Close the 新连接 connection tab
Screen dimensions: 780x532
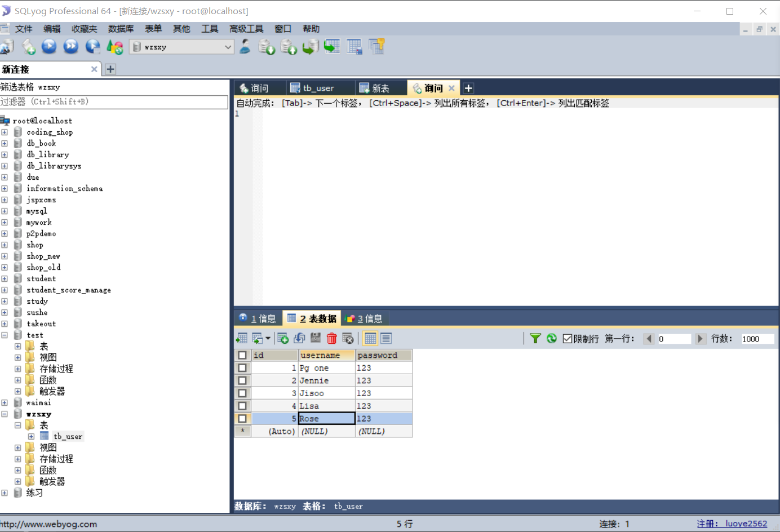point(94,69)
